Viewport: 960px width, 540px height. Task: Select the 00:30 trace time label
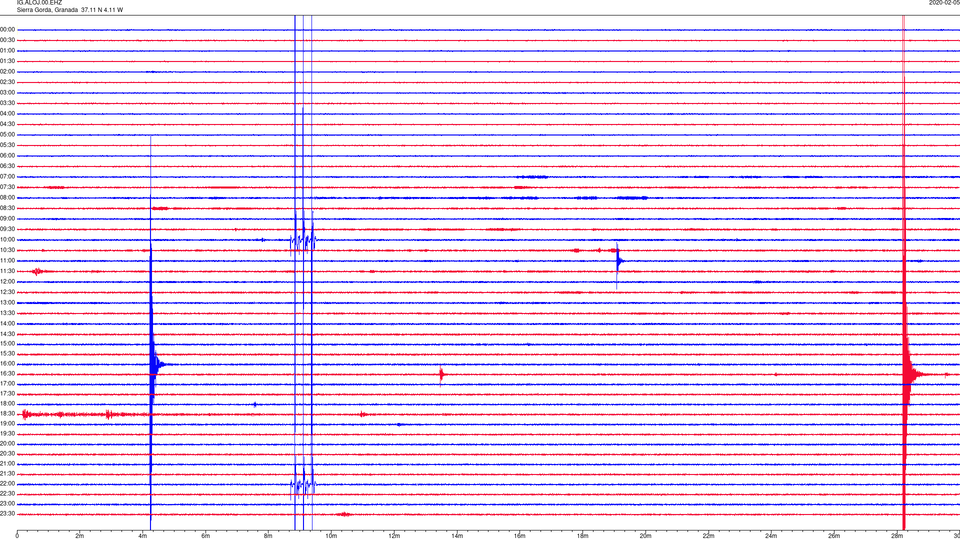click(x=7, y=40)
